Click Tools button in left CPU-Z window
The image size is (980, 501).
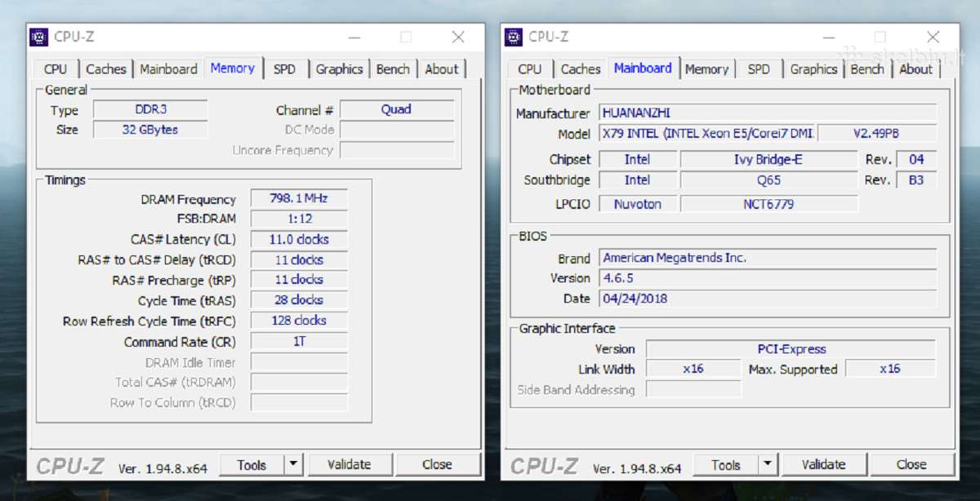coord(252,465)
